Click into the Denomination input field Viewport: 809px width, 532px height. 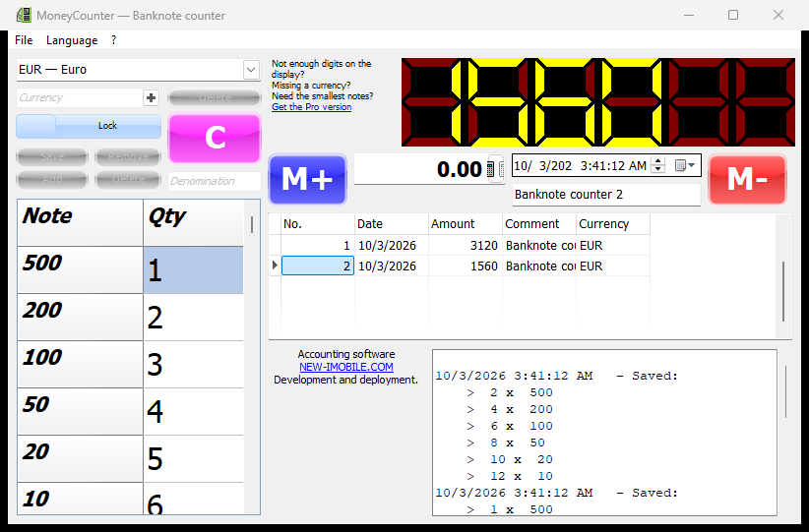pyautogui.click(x=215, y=181)
